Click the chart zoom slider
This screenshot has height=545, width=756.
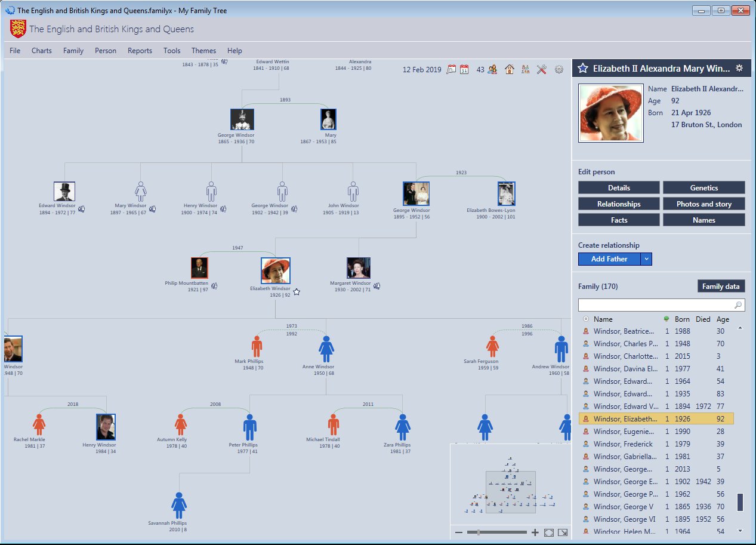(479, 532)
